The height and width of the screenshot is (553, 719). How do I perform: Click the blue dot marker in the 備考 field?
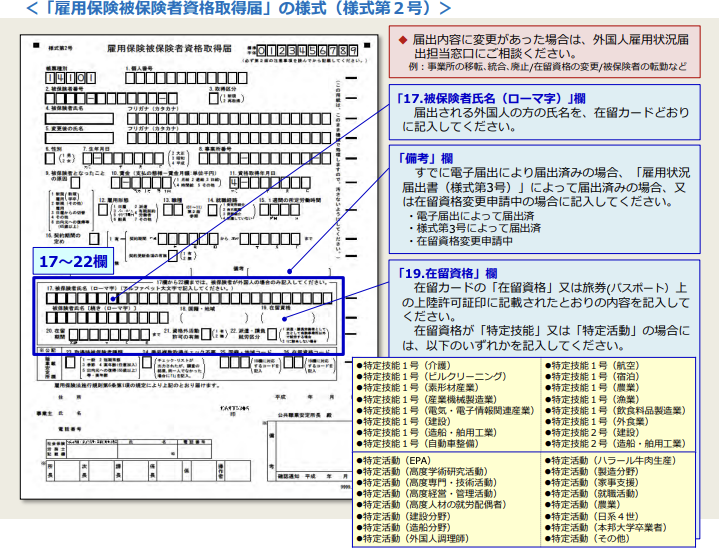(288, 269)
